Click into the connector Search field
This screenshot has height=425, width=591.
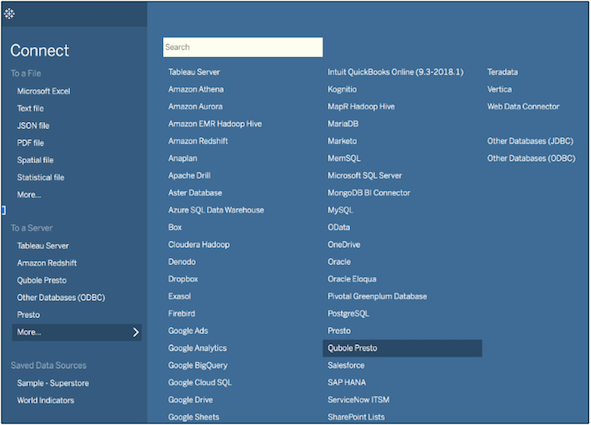point(243,47)
